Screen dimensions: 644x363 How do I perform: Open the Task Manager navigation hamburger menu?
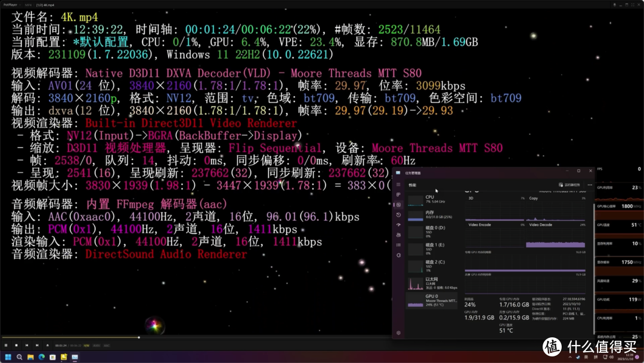[x=398, y=184]
